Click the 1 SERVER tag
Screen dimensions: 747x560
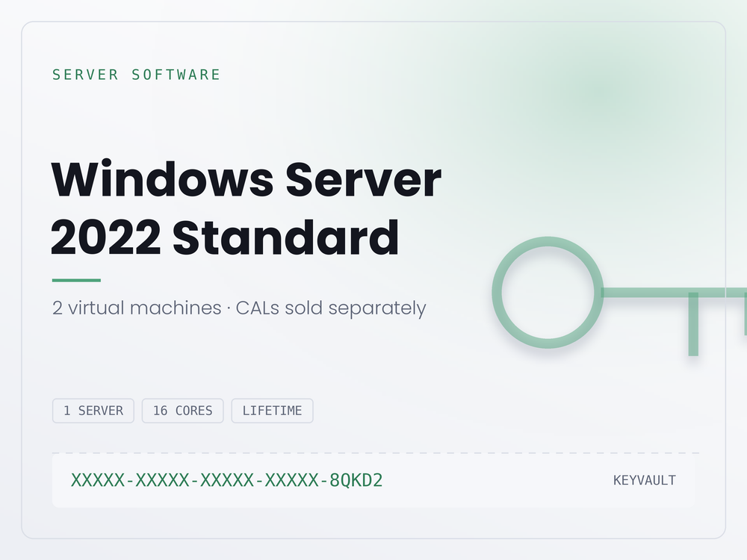coord(93,411)
